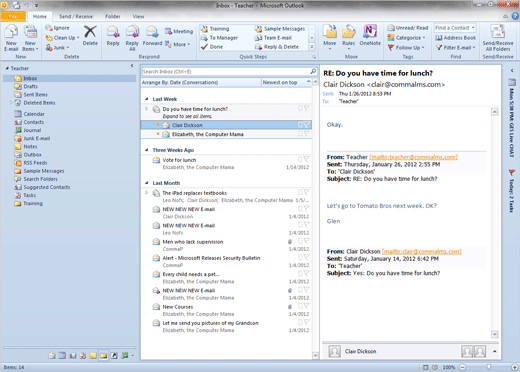Image resolution: width=520 pixels, height=372 pixels.
Task: Switch to the Home ribbon tab
Action: 40,16
